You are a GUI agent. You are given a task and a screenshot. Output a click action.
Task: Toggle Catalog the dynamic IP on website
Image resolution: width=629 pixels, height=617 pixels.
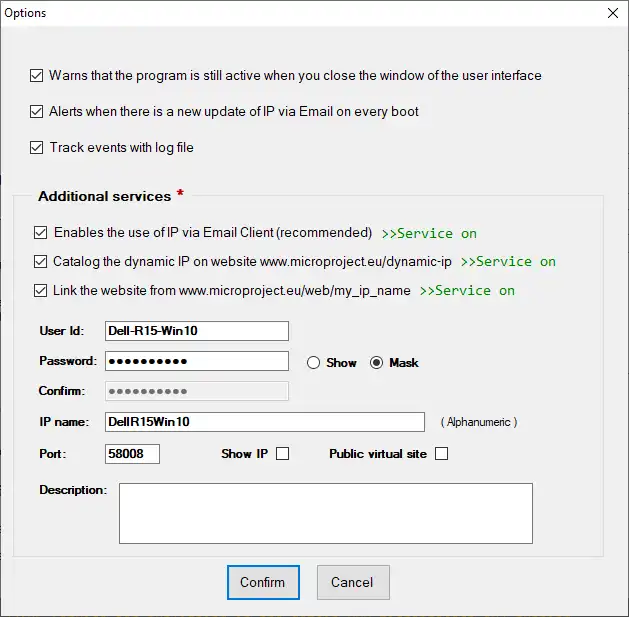pyautogui.click(x=41, y=262)
